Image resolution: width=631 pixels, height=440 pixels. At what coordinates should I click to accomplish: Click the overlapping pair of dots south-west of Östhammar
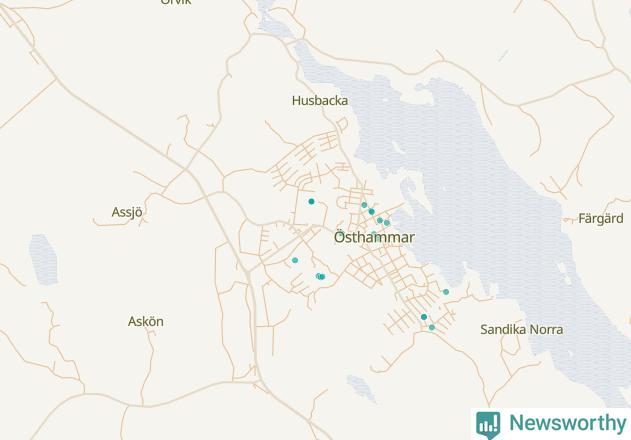pyautogui.click(x=321, y=277)
